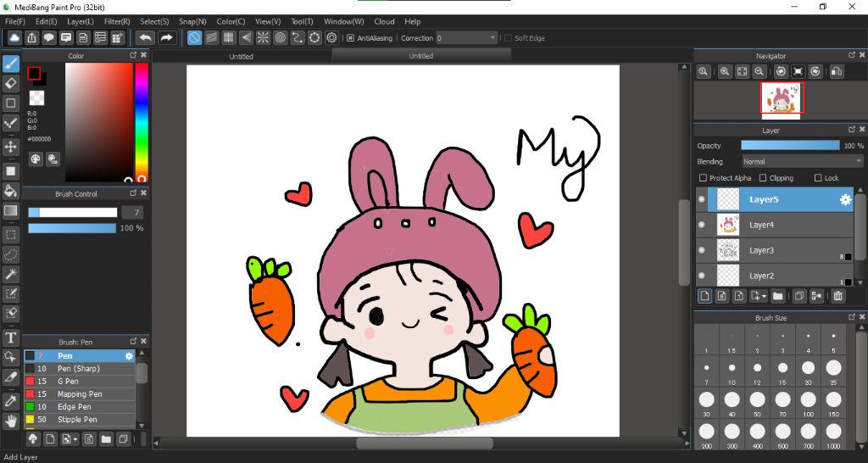Screen dimensions: 868x463
Task: Open Pen brush settings gear
Action: (129, 356)
